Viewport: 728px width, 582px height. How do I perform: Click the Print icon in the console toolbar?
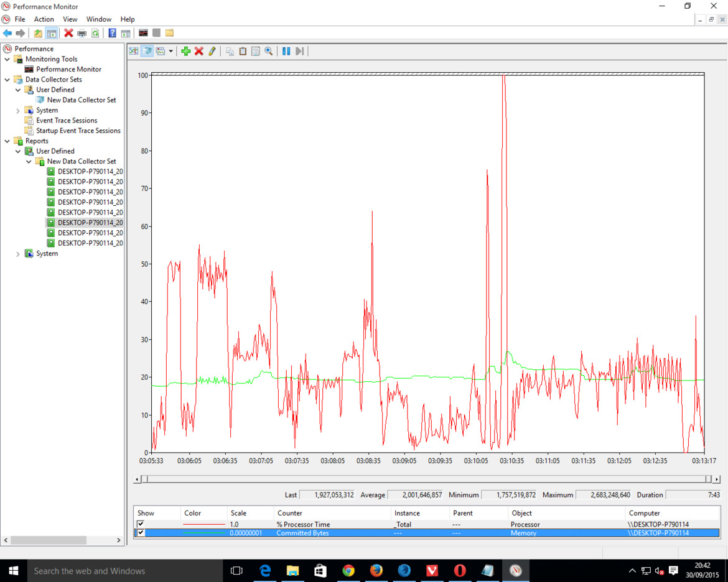82,33
